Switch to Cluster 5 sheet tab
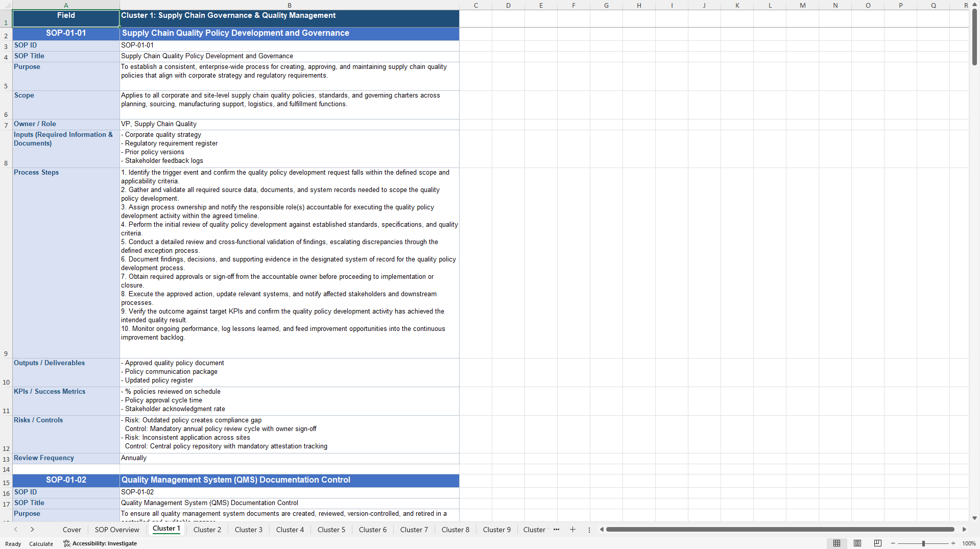This screenshot has width=980, height=549. pyautogui.click(x=331, y=530)
